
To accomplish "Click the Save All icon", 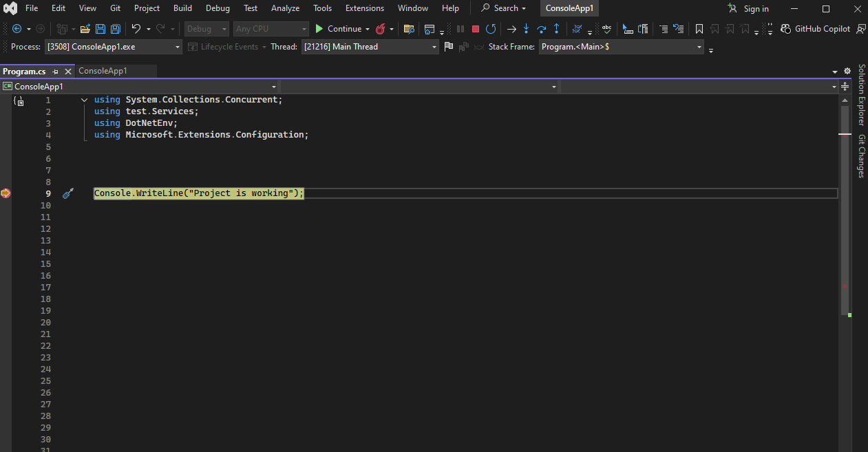I will click(115, 29).
